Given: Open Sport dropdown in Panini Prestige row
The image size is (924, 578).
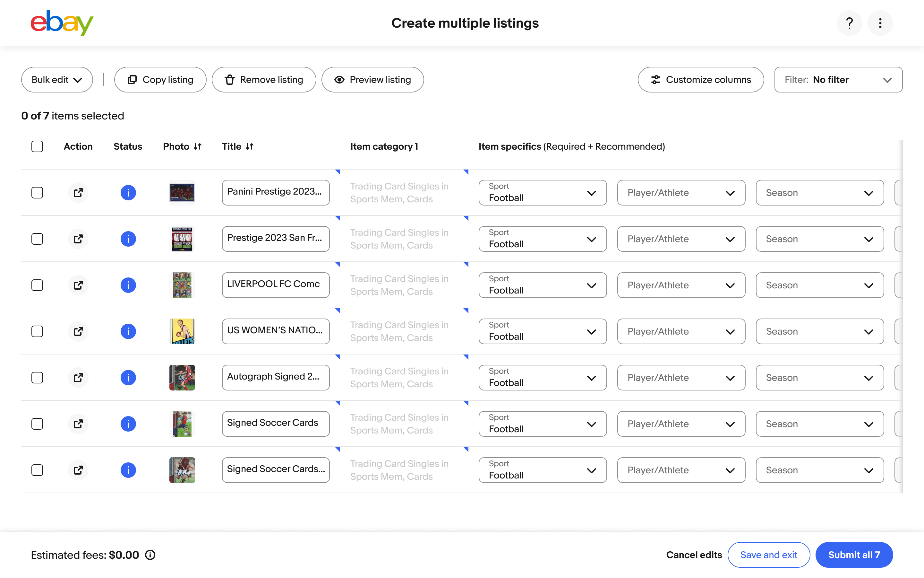Looking at the screenshot, I should tap(543, 193).
